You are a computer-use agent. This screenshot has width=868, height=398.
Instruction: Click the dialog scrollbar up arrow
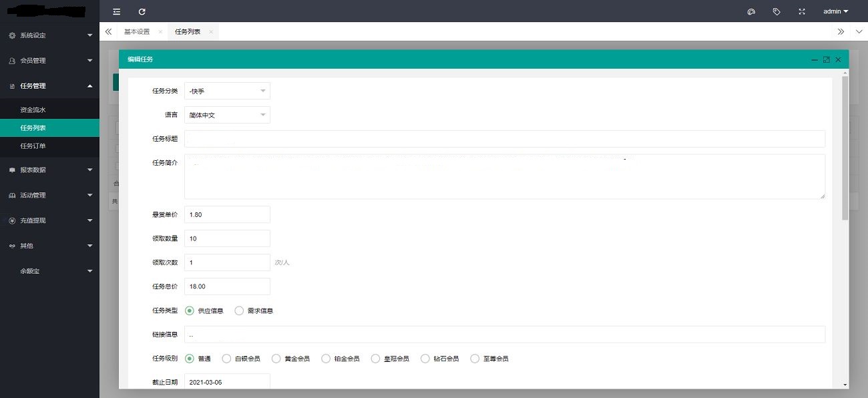coord(845,72)
